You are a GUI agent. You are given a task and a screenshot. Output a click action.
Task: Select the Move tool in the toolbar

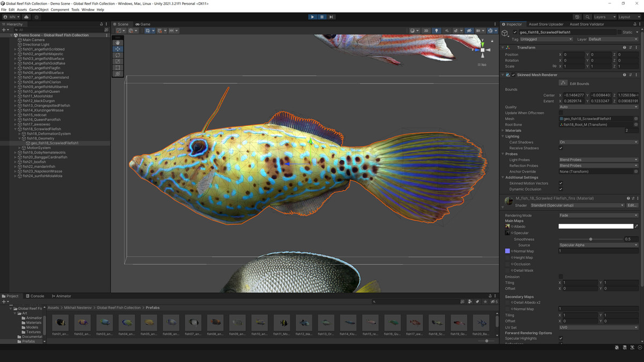pos(118,49)
